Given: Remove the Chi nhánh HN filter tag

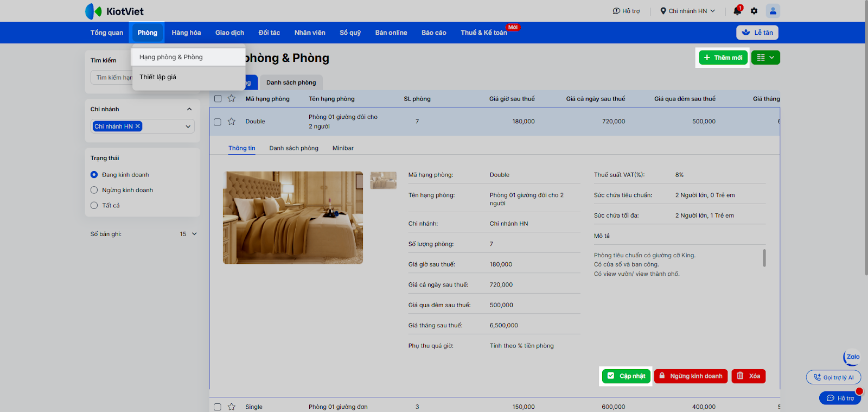Looking at the screenshot, I should coord(138,126).
